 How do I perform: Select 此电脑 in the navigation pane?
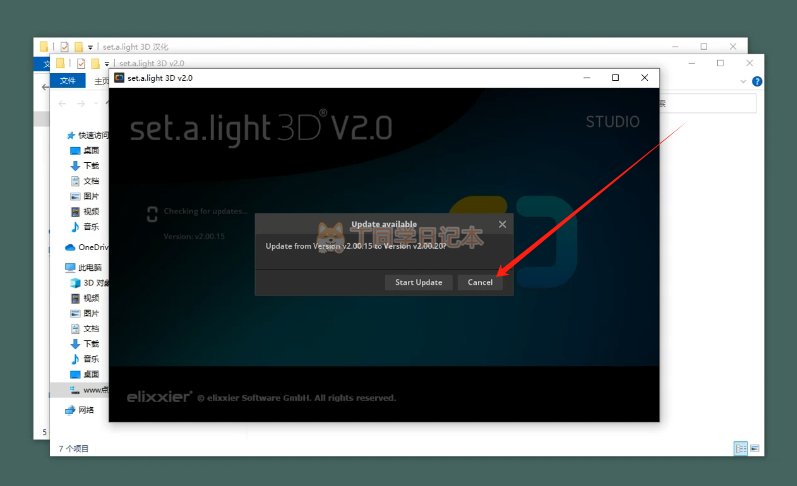(x=84, y=267)
